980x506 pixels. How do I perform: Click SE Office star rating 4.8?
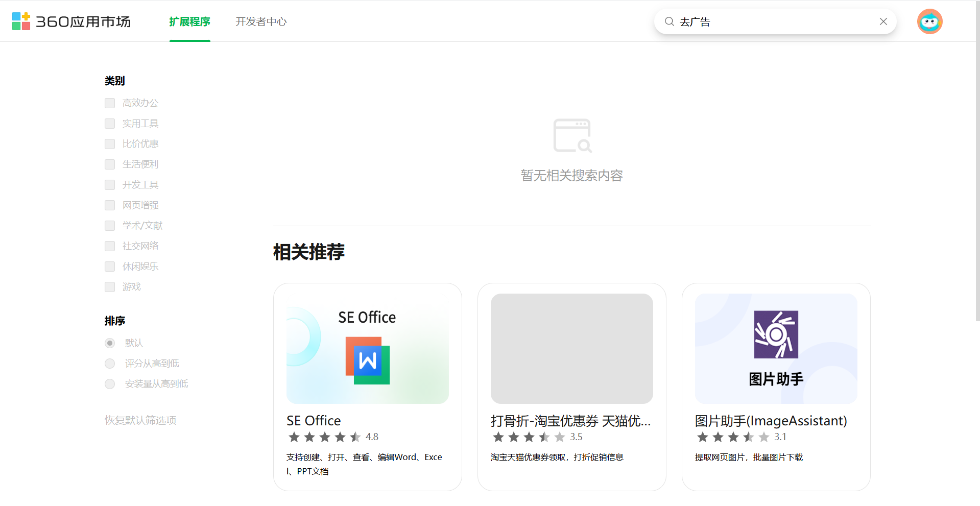(332, 437)
